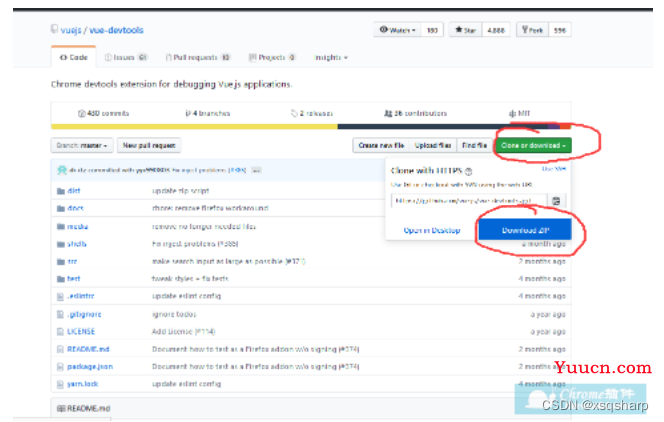The width and height of the screenshot is (664, 422).
Task: Click Create new file button
Action: point(381,146)
